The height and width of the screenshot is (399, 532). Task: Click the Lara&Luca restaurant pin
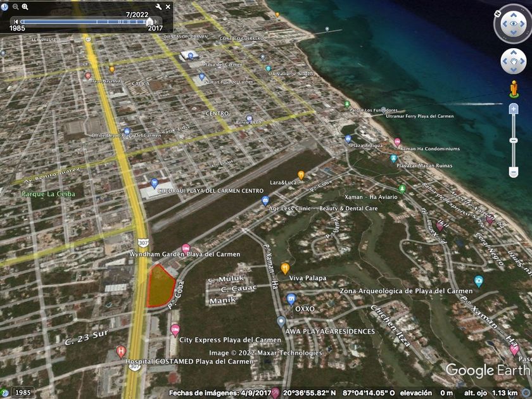[x=301, y=175]
